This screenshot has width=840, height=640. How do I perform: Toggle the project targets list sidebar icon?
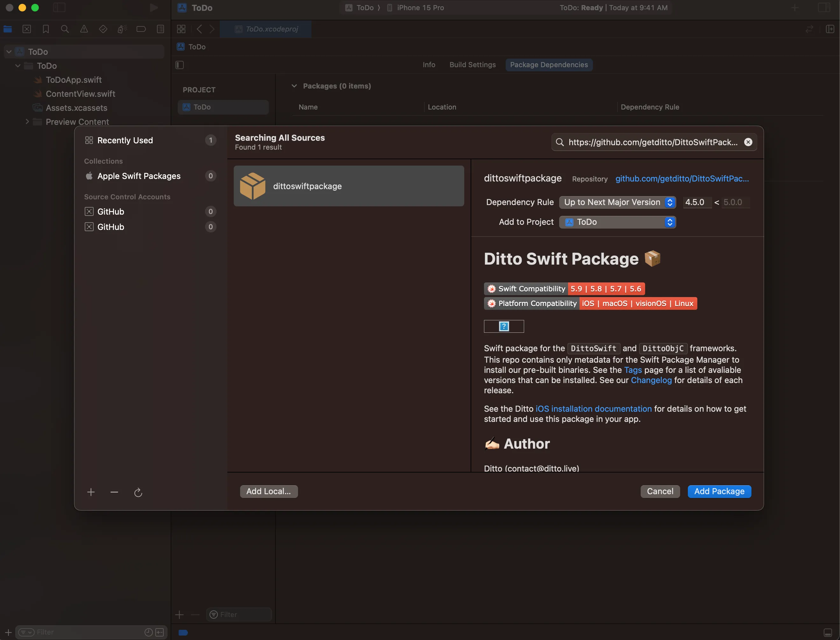179,65
